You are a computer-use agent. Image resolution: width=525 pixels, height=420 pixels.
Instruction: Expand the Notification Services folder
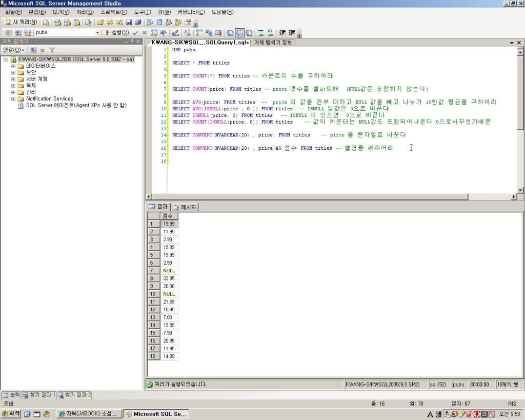tap(13, 99)
